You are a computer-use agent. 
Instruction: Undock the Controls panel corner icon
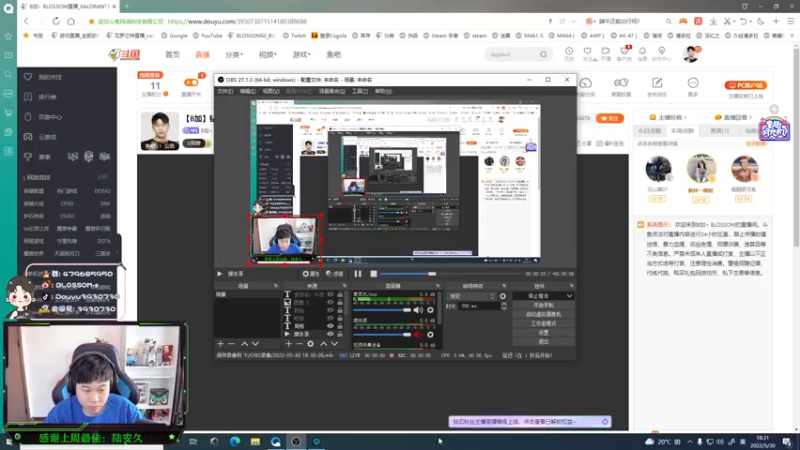click(x=571, y=286)
